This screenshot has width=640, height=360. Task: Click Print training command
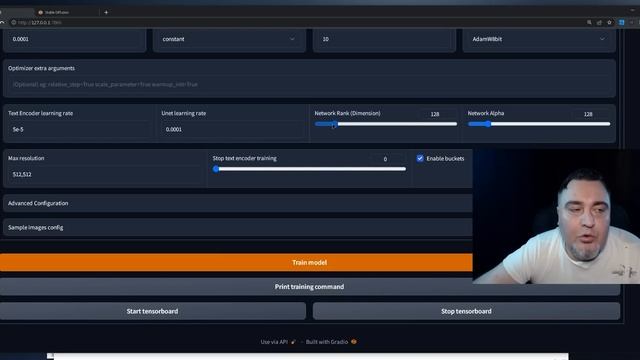pos(309,287)
